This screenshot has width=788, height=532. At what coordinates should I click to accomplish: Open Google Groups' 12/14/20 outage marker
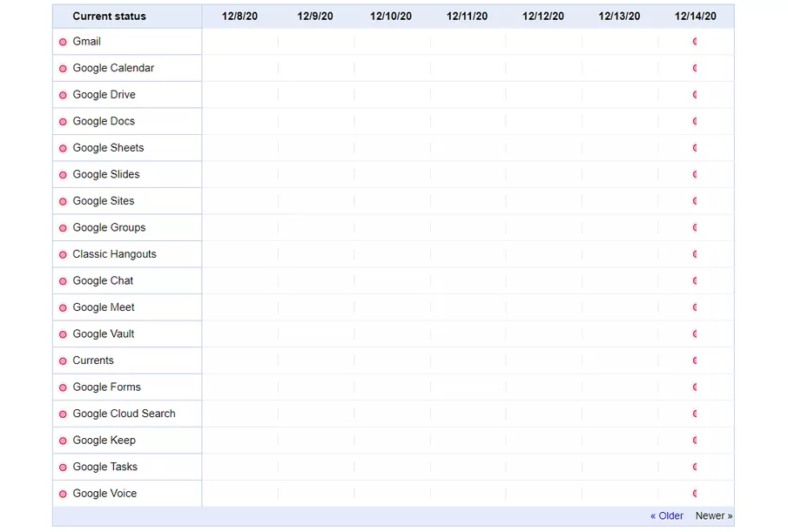(x=695, y=228)
